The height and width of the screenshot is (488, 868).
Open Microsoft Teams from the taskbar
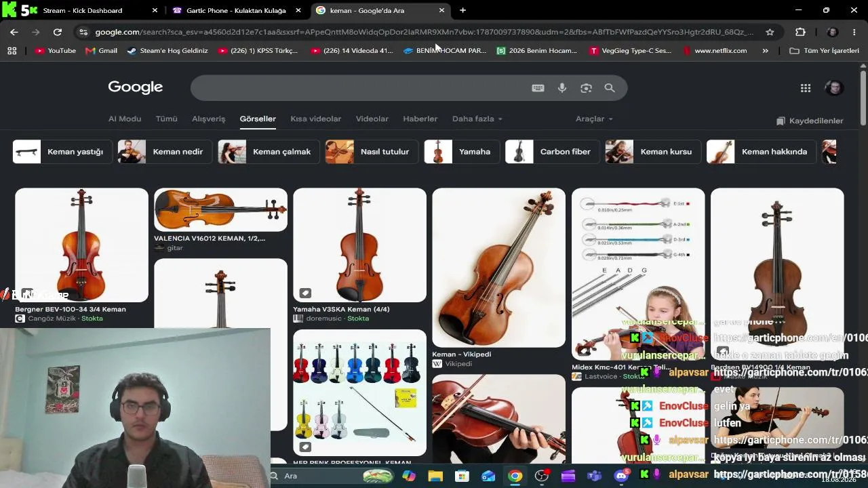pyautogui.click(x=595, y=476)
